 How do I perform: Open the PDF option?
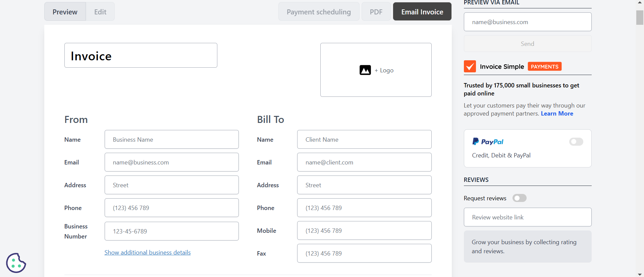pos(376,12)
